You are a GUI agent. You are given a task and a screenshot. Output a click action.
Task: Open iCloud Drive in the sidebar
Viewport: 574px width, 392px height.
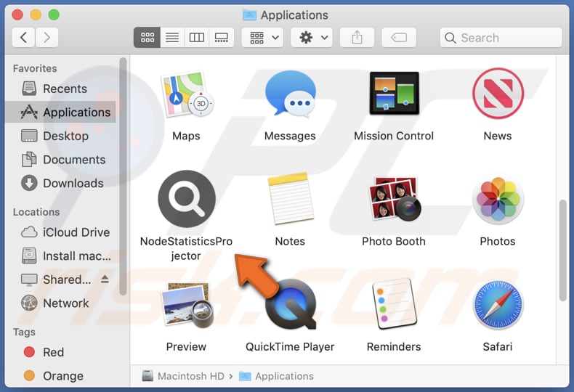60,232
